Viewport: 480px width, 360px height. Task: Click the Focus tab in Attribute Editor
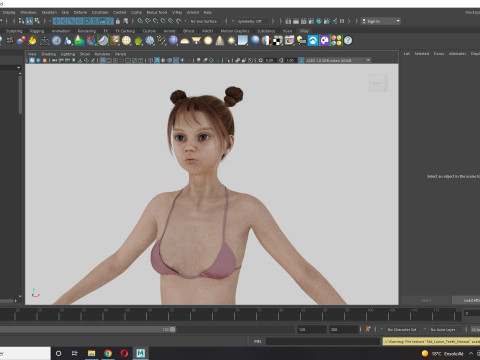pos(439,53)
